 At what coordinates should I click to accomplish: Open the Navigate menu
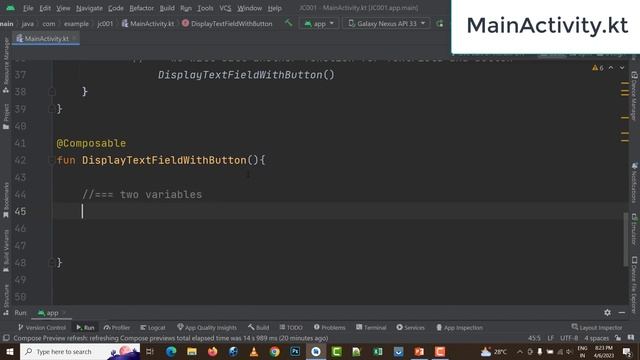[89, 8]
